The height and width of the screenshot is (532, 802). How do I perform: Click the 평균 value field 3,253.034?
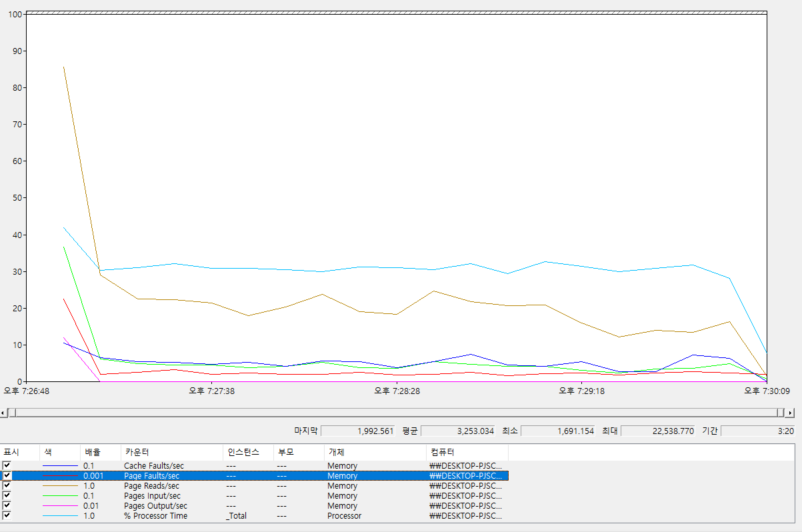(x=458, y=431)
